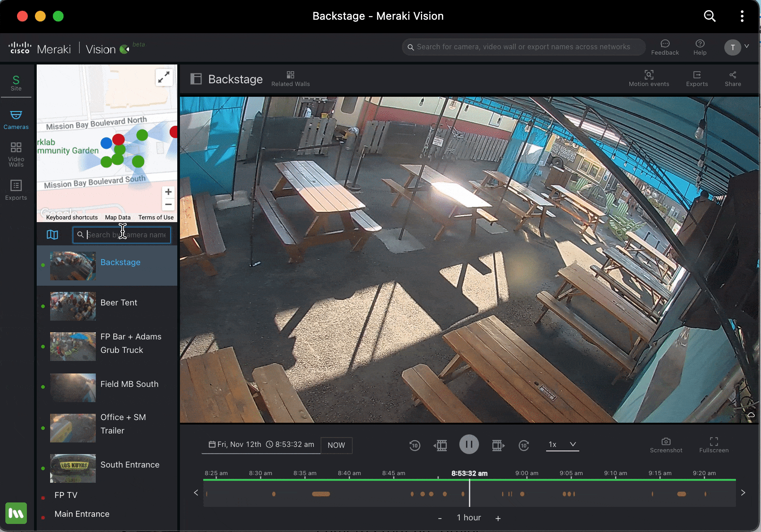Skip forward 10 seconds
Screen dimensions: 761x532
pos(523,445)
